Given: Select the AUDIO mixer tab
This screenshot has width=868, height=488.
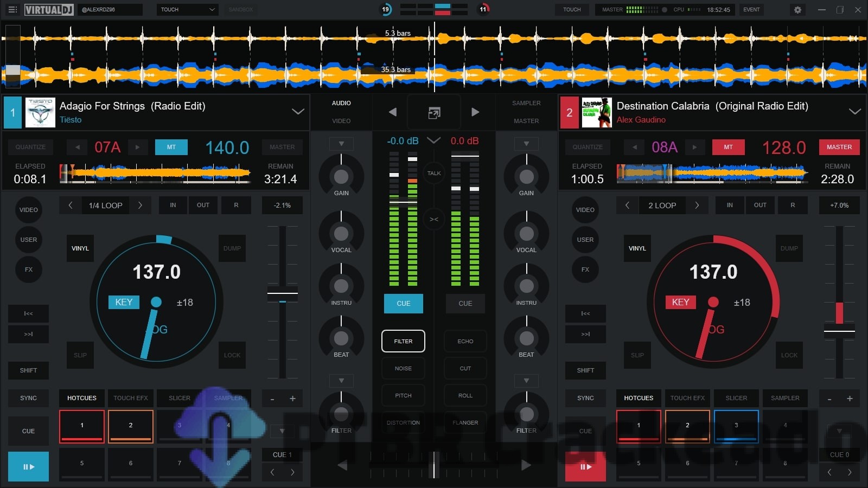Looking at the screenshot, I should tap(341, 103).
